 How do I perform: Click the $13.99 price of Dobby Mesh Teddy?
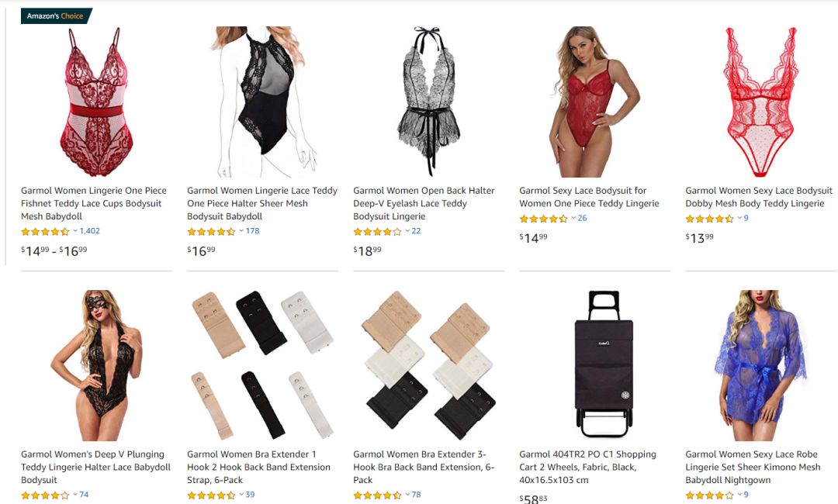click(700, 237)
